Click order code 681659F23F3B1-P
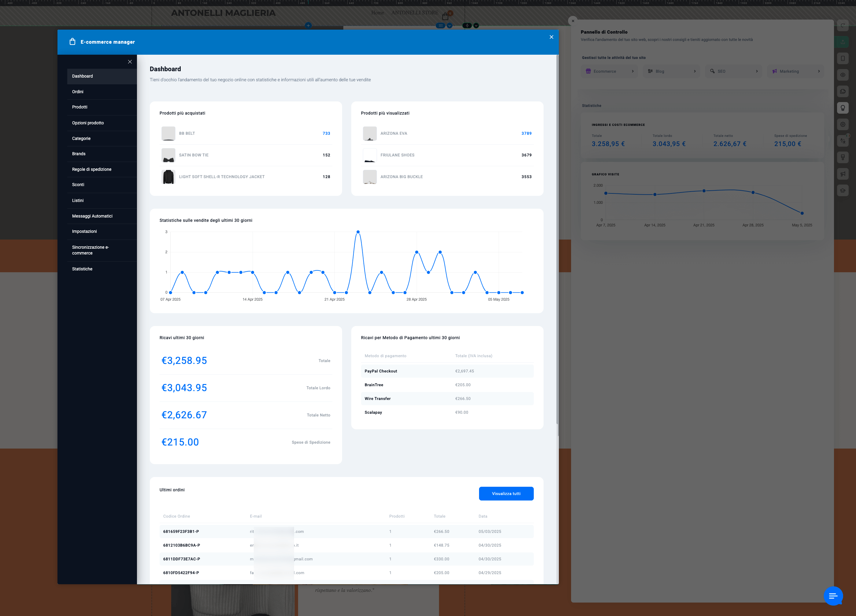Screen dimensions: 856x616 (x=181, y=531)
